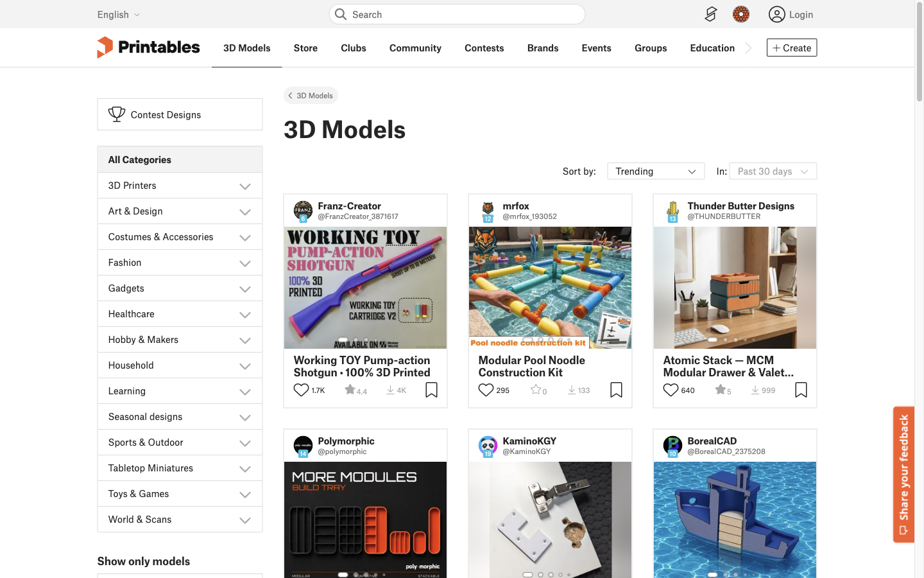This screenshot has width=924, height=578.
Task: Open Franz-Creator's avatar
Action: click(x=303, y=211)
